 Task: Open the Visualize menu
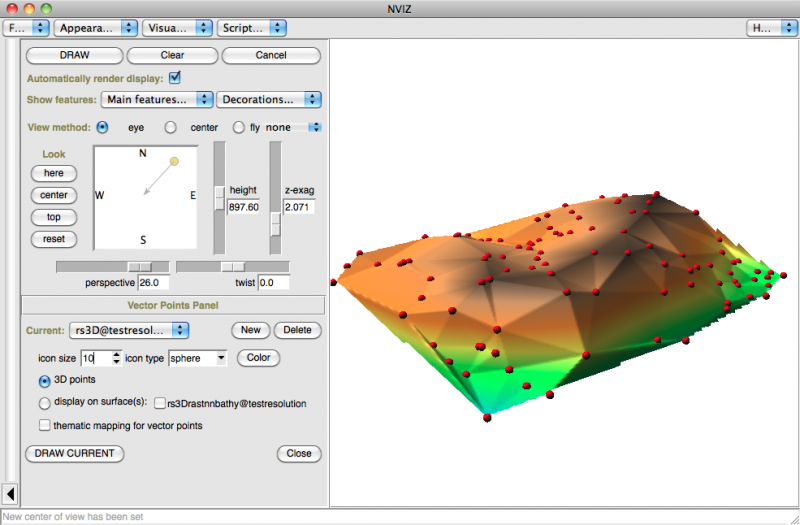[x=177, y=28]
